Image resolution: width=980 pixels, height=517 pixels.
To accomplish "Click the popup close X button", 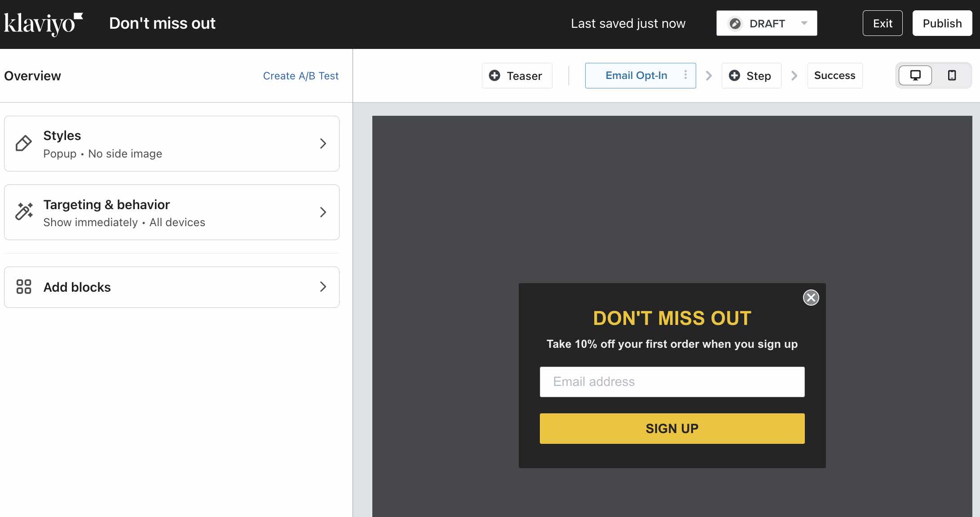I will point(811,298).
